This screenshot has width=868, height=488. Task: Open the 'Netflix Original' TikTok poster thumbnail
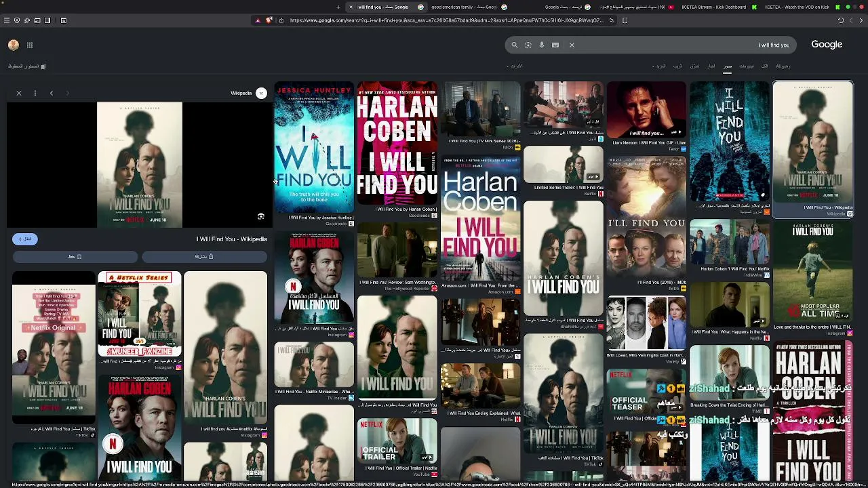[x=54, y=347]
